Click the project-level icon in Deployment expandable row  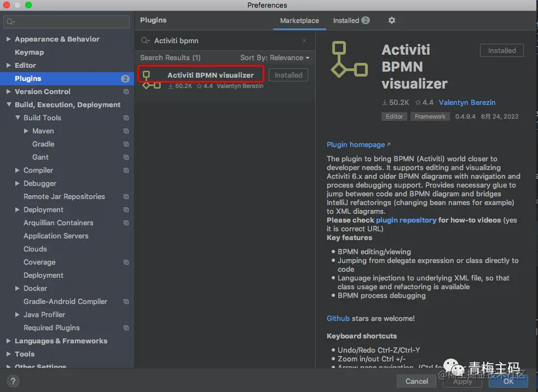[x=126, y=210]
